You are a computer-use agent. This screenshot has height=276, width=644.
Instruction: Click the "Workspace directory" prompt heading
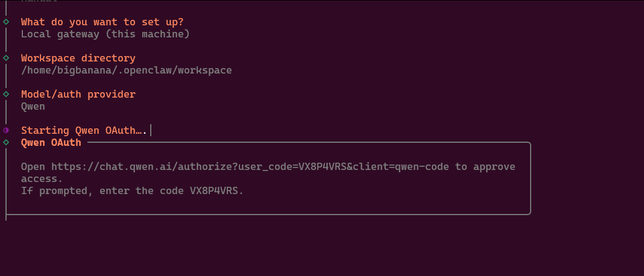[78, 58]
